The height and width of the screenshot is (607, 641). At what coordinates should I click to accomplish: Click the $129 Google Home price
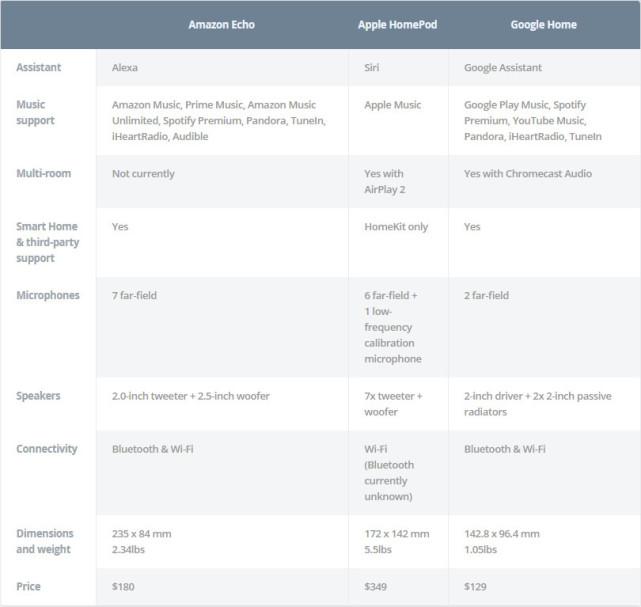pyautogui.click(x=476, y=586)
